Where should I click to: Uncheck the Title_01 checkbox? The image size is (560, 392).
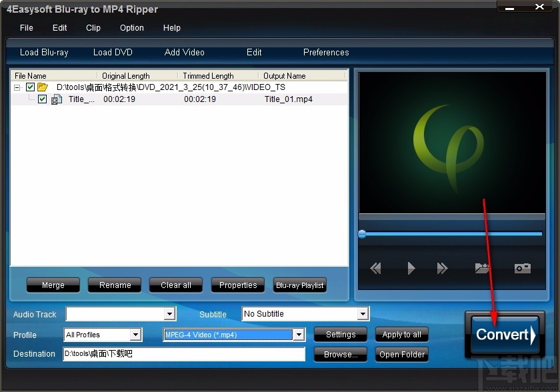42,99
